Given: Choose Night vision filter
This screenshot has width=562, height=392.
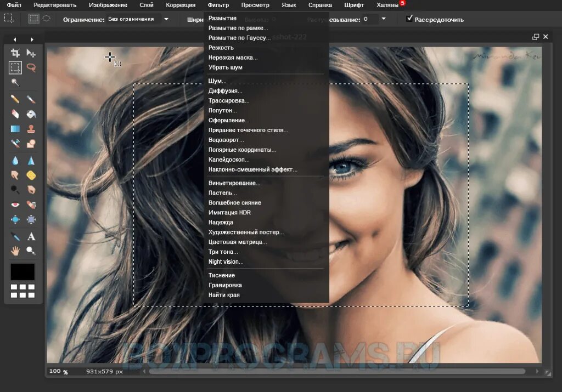Looking at the screenshot, I should point(226,262).
